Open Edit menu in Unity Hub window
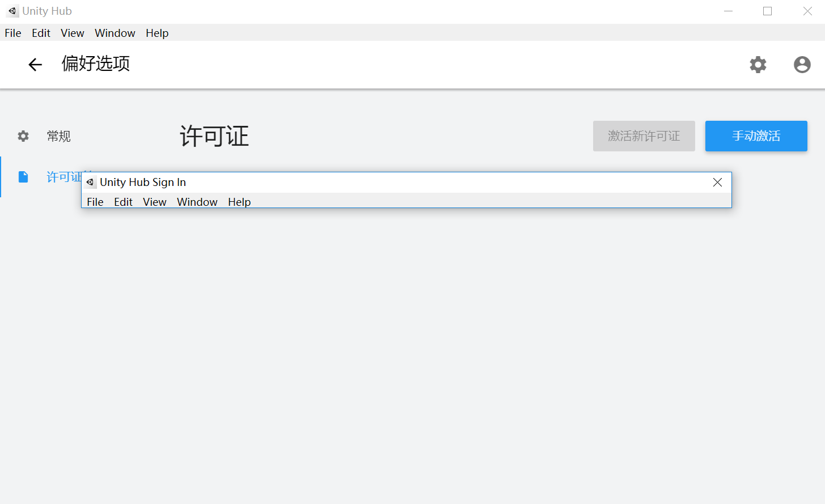Image resolution: width=825 pixels, height=504 pixels. (x=41, y=33)
